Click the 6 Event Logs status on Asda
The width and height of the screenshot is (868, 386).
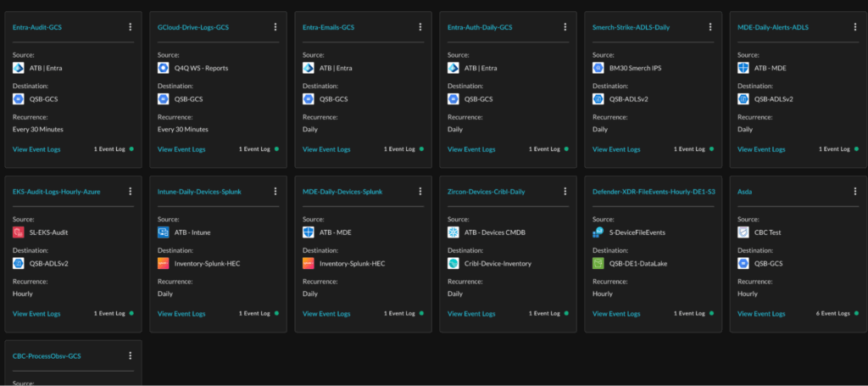click(832, 314)
